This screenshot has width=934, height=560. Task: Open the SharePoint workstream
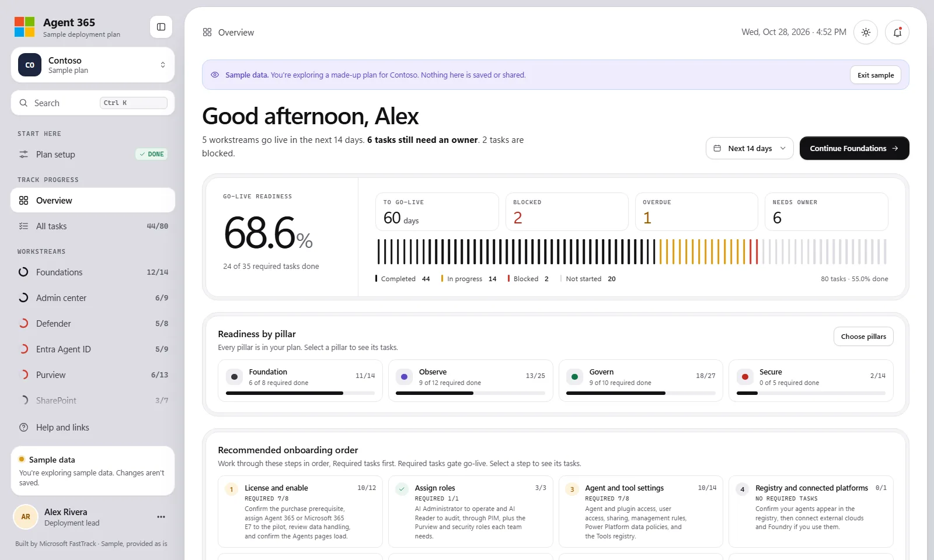click(93, 400)
